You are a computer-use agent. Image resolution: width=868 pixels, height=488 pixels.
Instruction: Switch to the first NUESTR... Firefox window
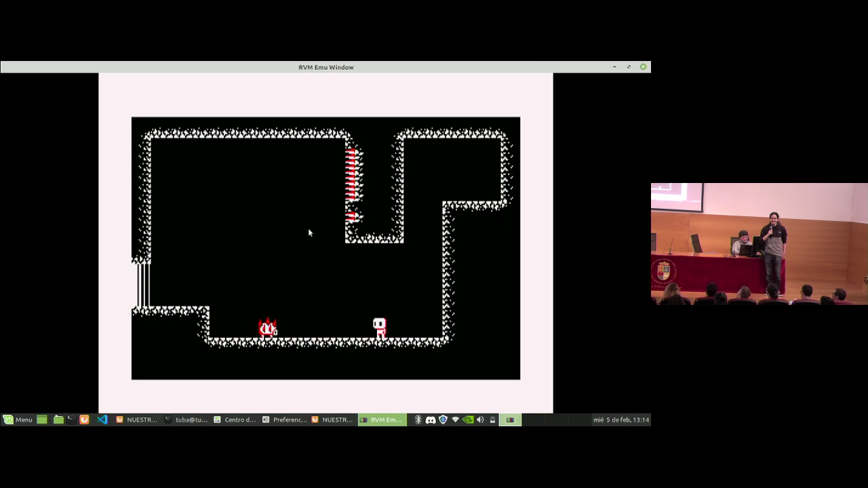tap(137, 420)
